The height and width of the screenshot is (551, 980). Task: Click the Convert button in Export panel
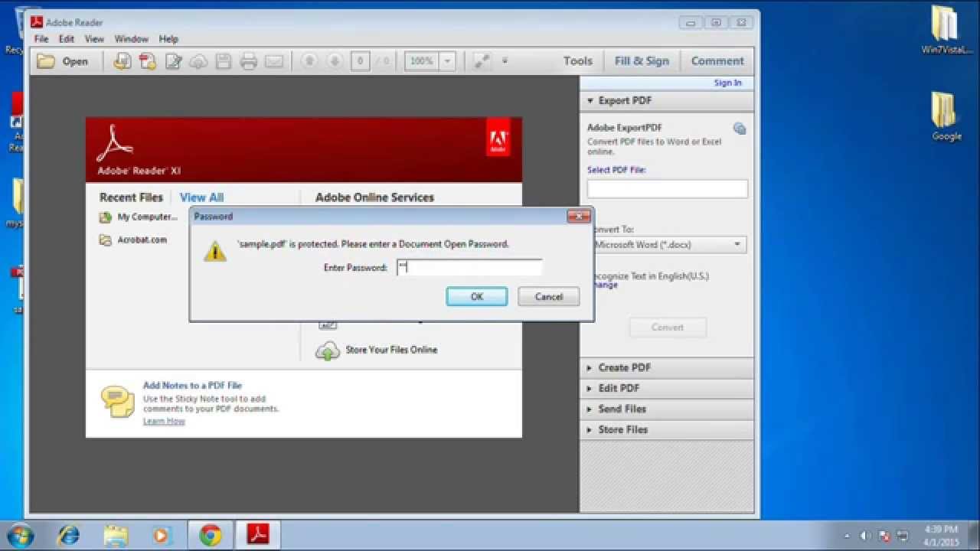(668, 328)
